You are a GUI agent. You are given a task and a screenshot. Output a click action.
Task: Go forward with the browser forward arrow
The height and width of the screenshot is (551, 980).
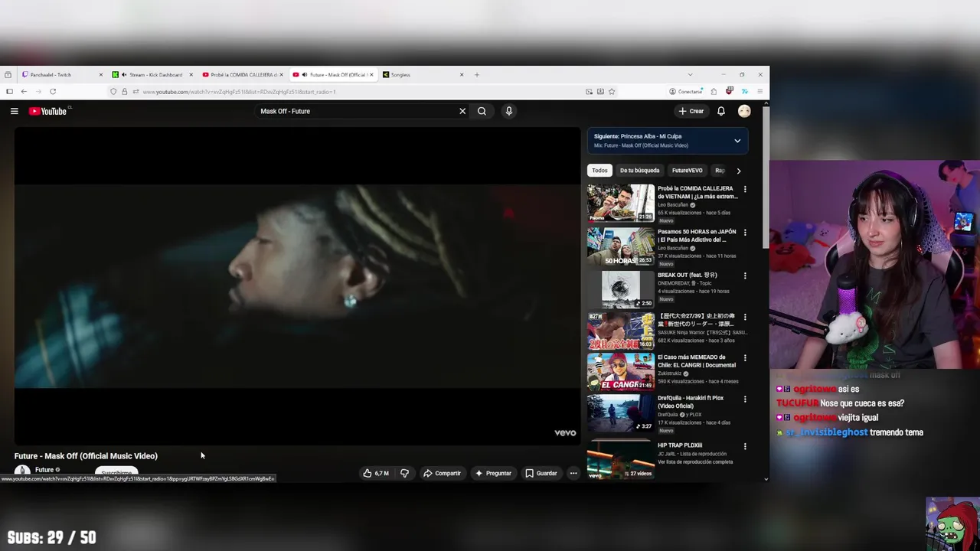pyautogui.click(x=38, y=92)
